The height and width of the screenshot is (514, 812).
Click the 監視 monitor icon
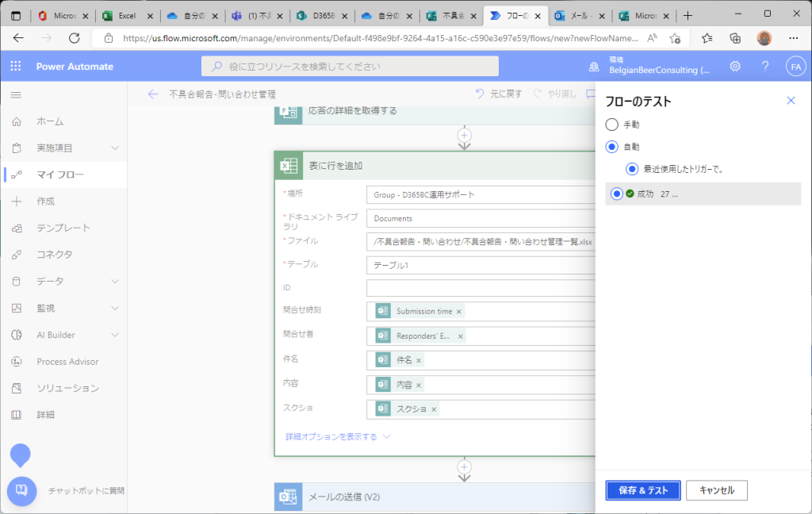click(x=17, y=309)
